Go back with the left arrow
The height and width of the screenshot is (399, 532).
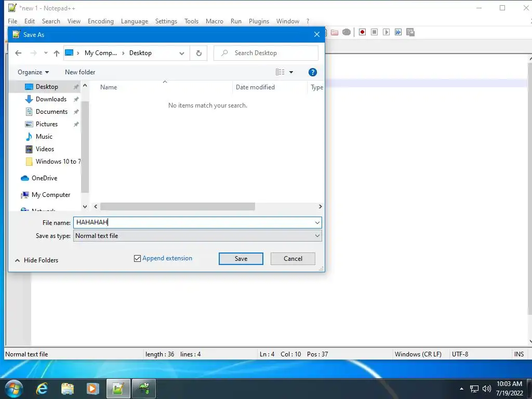click(18, 53)
